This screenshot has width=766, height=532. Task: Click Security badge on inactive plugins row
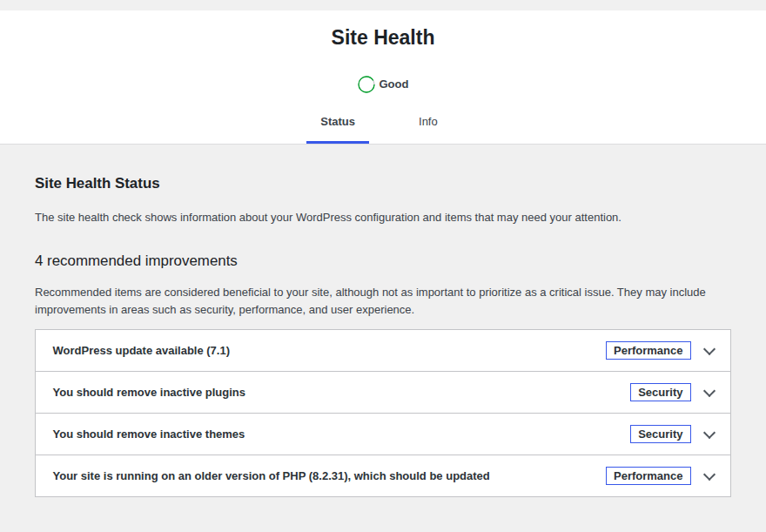(661, 393)
